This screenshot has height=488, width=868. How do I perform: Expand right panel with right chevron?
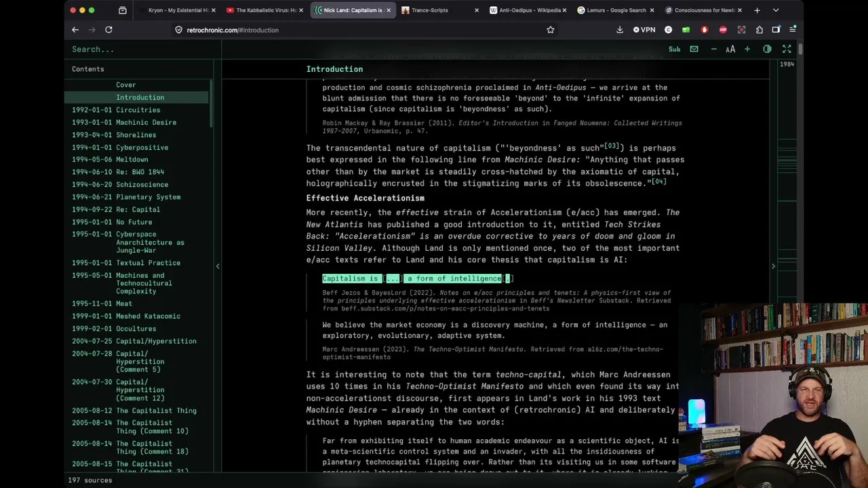coord(773,266)
